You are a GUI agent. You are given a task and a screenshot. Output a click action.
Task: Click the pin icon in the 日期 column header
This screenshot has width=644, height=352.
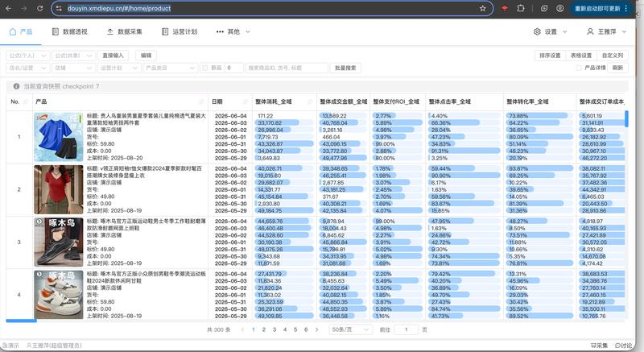coord(246,101)
